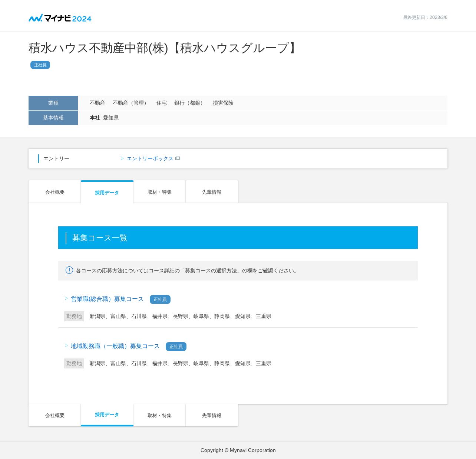Click the 損害保険 industry text
Viewport: 476px width, 459px height.
click(223, 103)
